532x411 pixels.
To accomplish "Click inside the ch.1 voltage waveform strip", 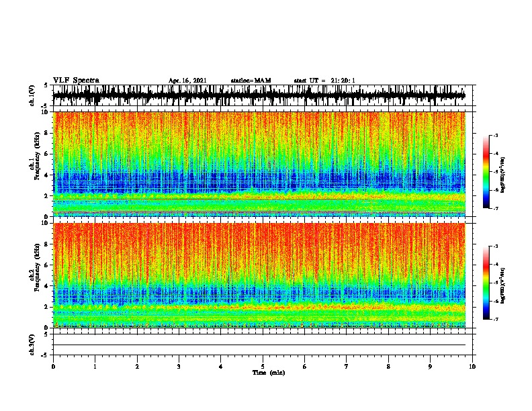I will pyautogui.click(x=259, y=95).
